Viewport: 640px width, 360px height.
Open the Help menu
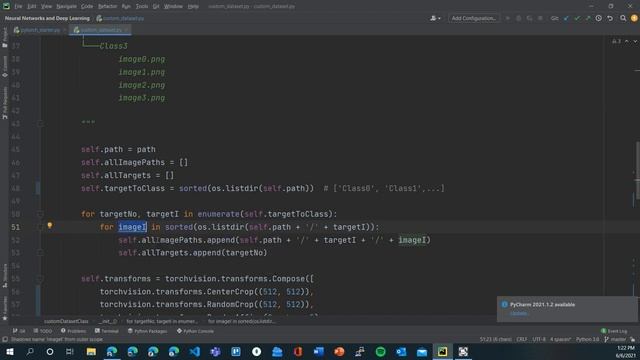[x=193, y=6]
